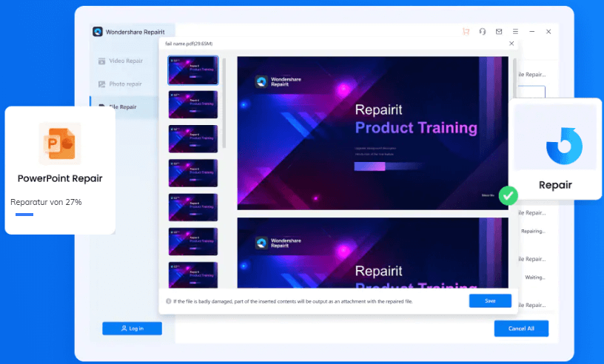Minimize the Repairit window

tap(532, 32)
